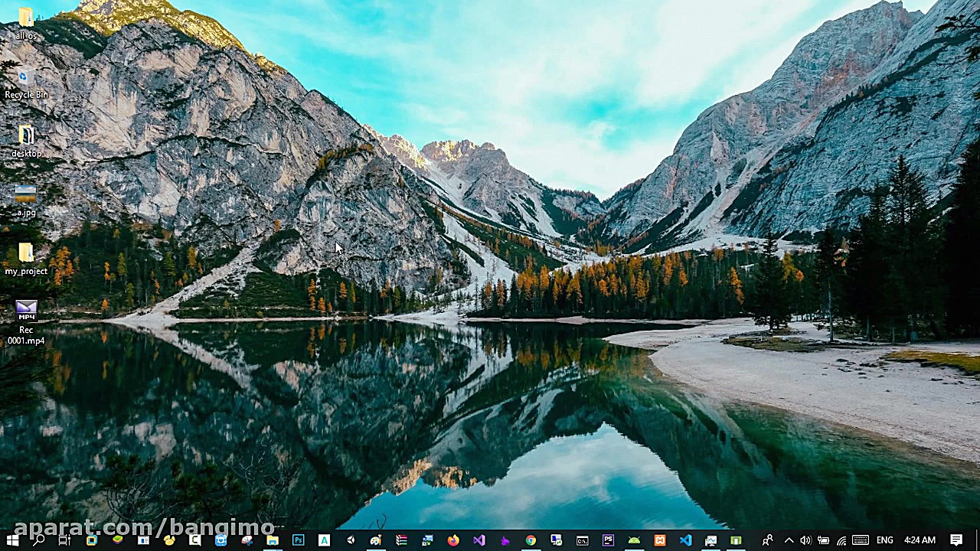The width and height of the screenshot is (980, 551).
Task: Open Visual Studio from the taskbar
Action: (479, 541)
